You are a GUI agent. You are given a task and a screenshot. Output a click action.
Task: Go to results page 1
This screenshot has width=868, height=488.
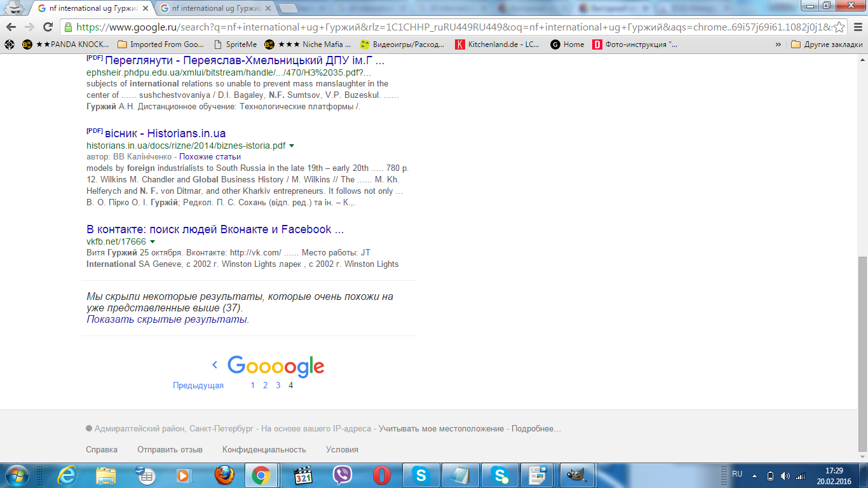click(253, 385)
